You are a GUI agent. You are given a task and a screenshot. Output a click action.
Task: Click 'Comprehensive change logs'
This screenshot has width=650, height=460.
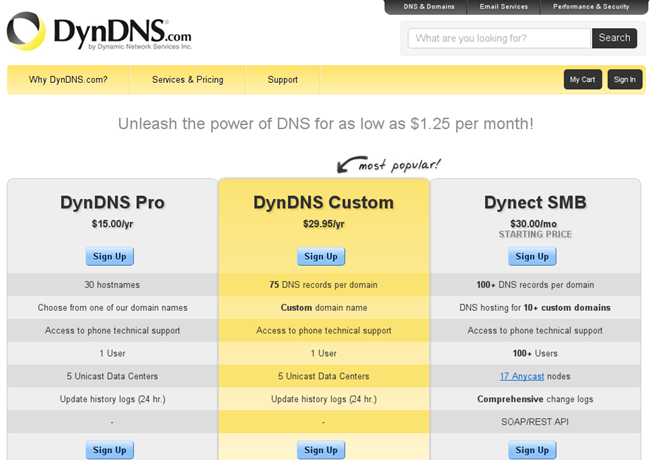[x=535, y=399]
